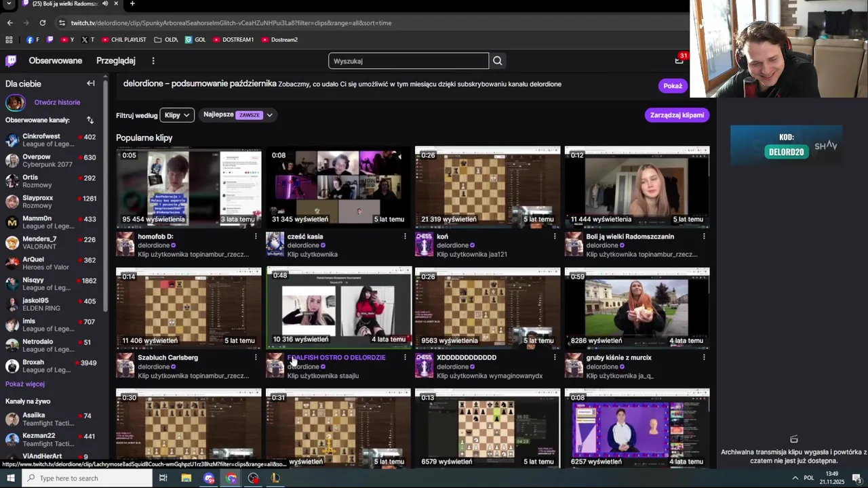Open the Klipy filter dropdown
The height and width of the screenshot is (488, 868).
pos(177,115)
